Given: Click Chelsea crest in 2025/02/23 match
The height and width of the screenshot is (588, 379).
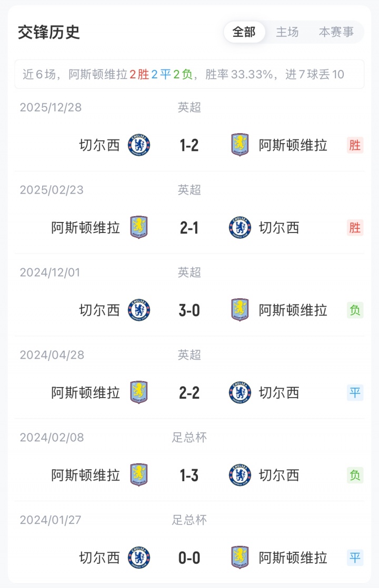Looking at the screenshot, I should coord(240,228).
